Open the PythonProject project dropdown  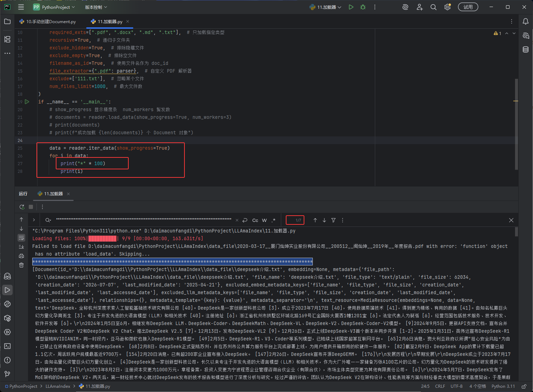pyautogui.click(x=54, y=7)
